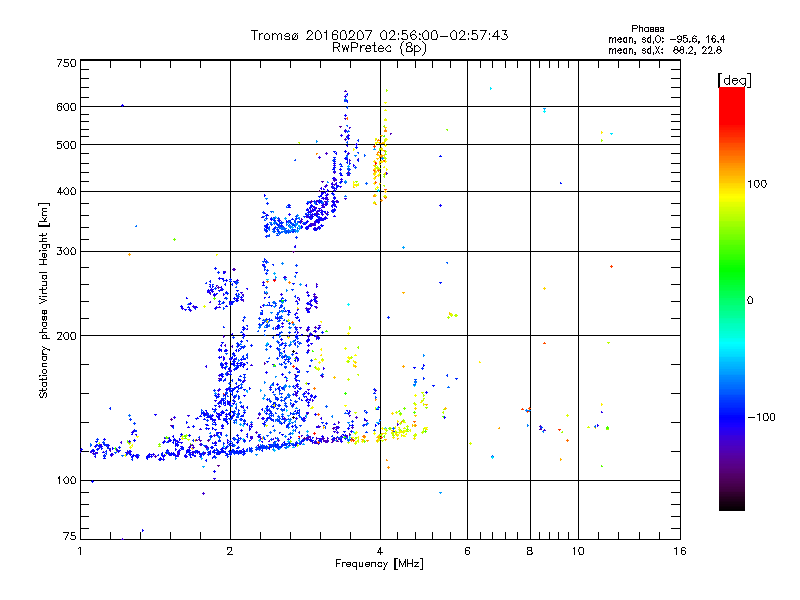Click the '75' y-axis tick label
Image resolution: width=800 pixels, height=600 pixels.
[x=70, y=536]
